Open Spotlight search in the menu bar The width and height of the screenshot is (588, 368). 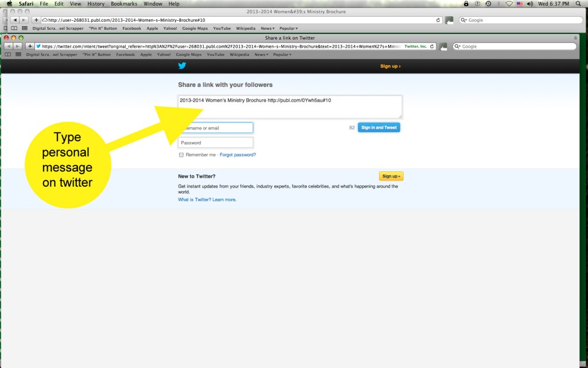[578, 4]
